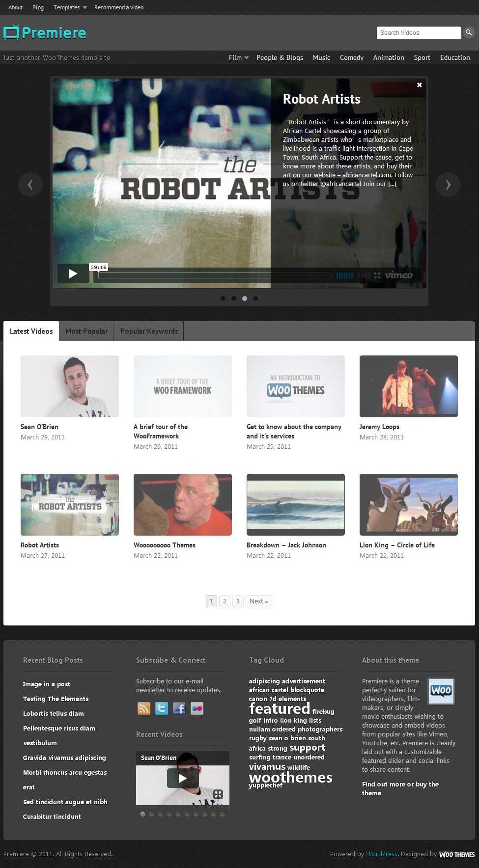The image size is (479, 868).
Task: Switch to the Most Popular tab
Action: click(86, 331)
